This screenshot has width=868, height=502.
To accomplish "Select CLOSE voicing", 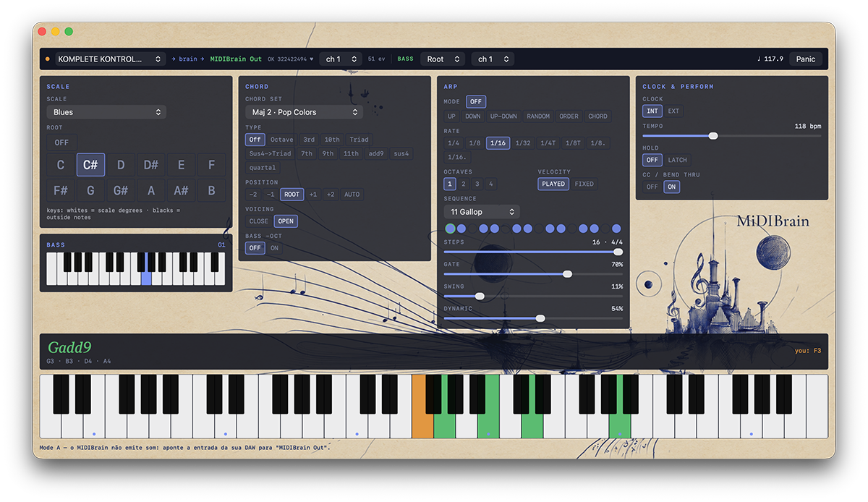I will [259, 221].
